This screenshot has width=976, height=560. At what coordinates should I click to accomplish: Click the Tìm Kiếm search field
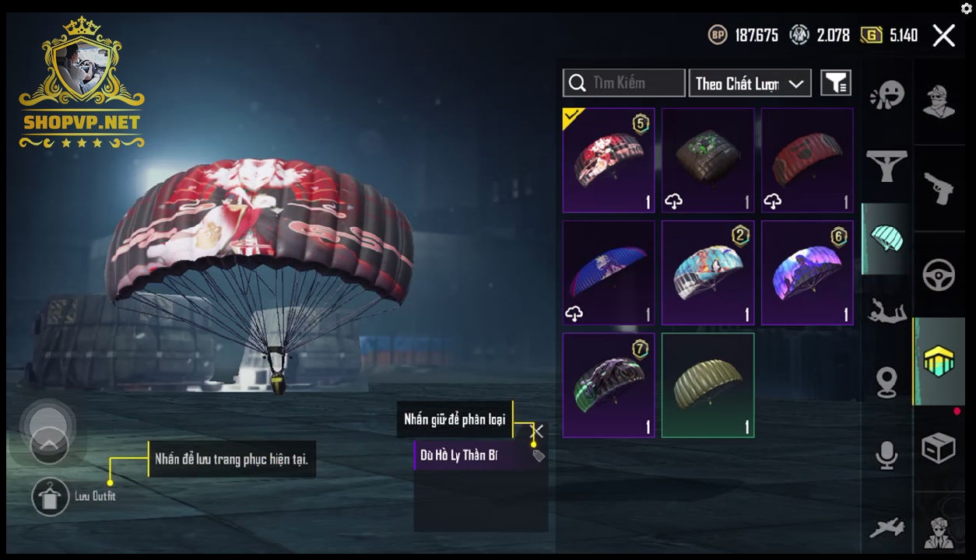pos(624,82)
